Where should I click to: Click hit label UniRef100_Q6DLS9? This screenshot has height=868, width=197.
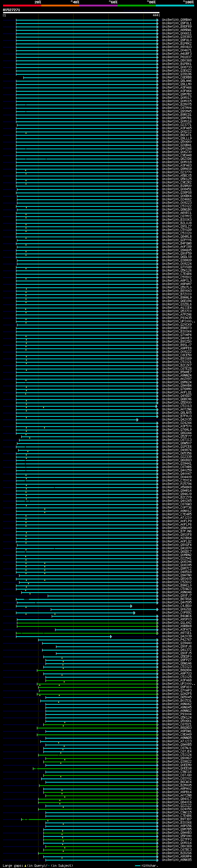coord(177,257)
